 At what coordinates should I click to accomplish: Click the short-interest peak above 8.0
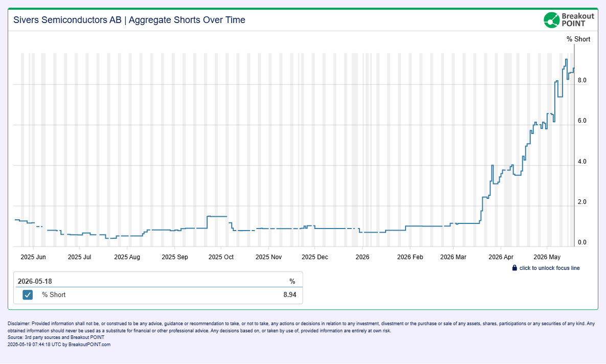[x=566, y=59]
